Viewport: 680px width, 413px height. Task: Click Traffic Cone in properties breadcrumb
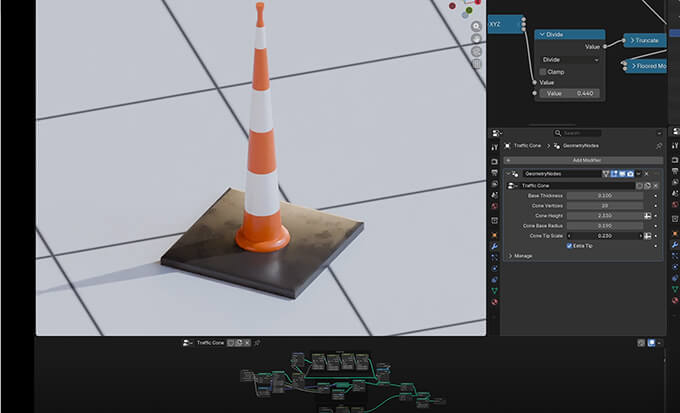point(528,145)
